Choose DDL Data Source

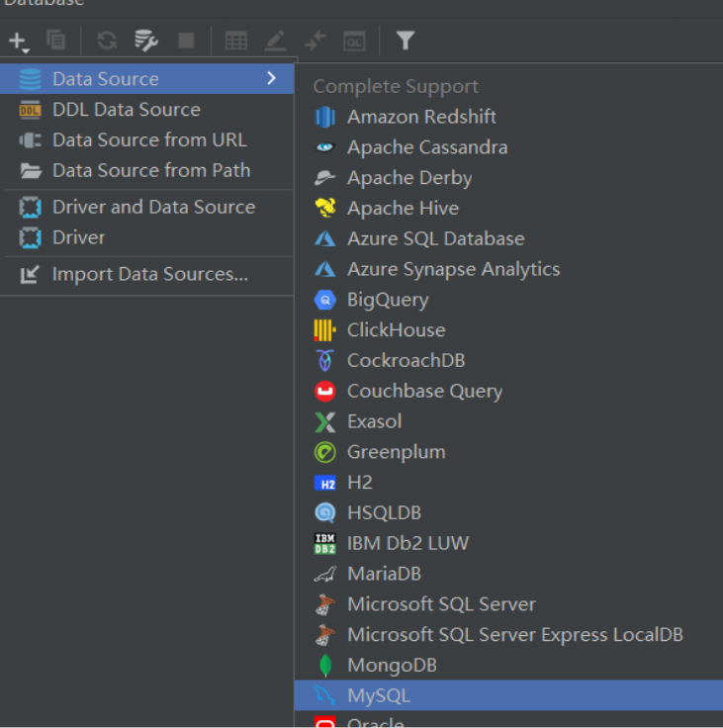146,110
